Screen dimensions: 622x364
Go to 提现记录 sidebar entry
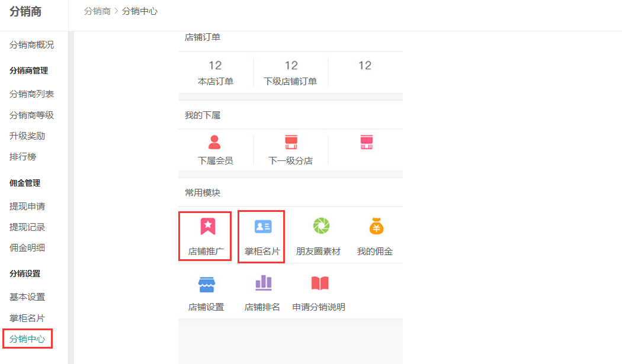[27, 227]
